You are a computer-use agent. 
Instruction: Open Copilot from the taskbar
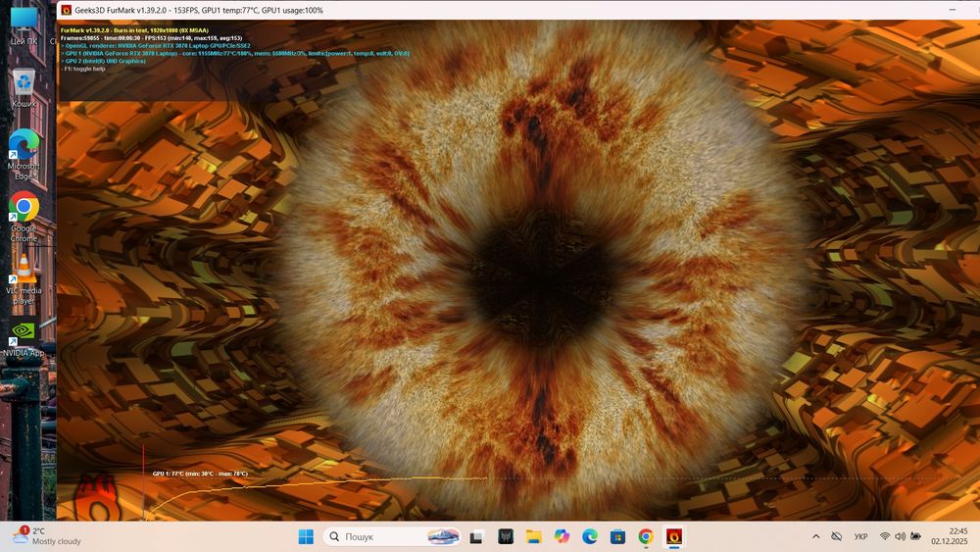pyautogui.click(x=562, y=536)
